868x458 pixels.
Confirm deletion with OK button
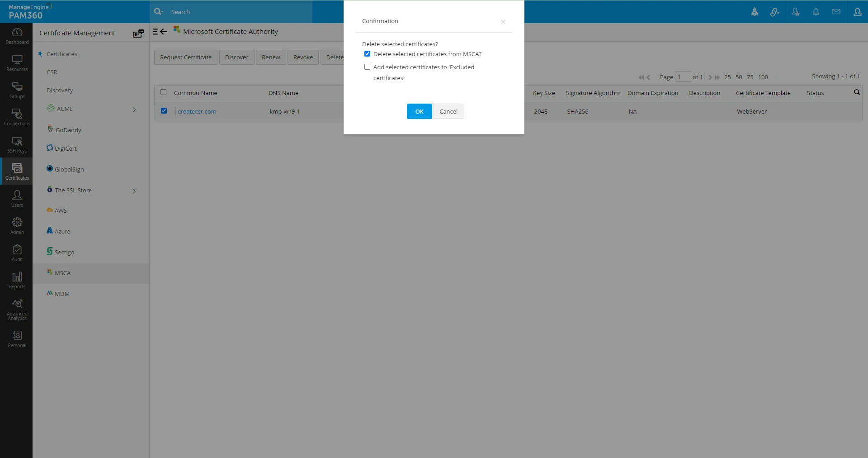(x=419, y=111)
